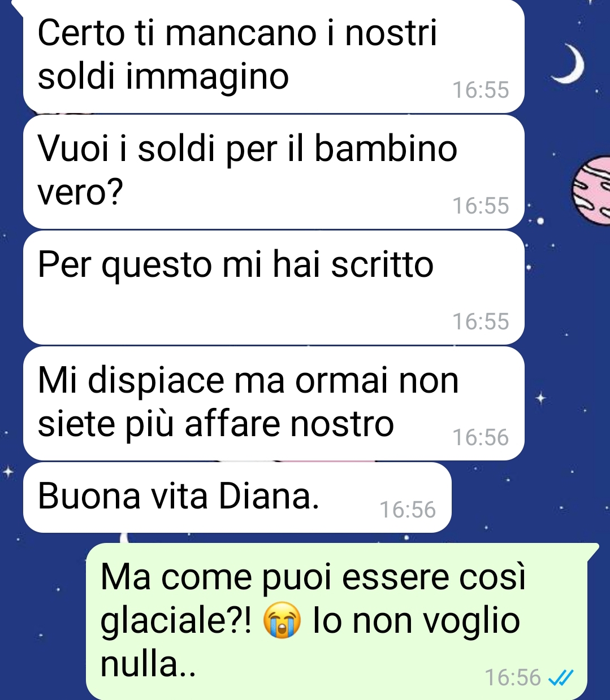Tap the 16:55 timestamp on 'Vuoi i soldi' message
The image size is (610, 700).
click(481, 206)
